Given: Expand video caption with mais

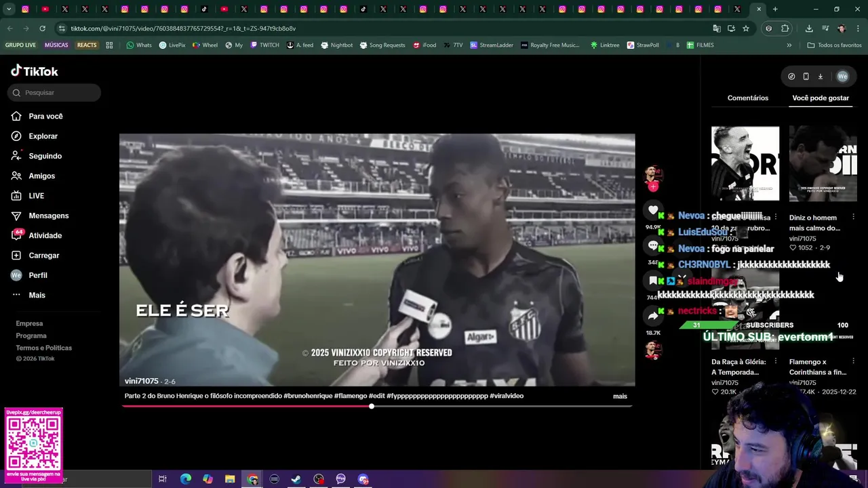Looking at the screenshot, I should [620, 396].
